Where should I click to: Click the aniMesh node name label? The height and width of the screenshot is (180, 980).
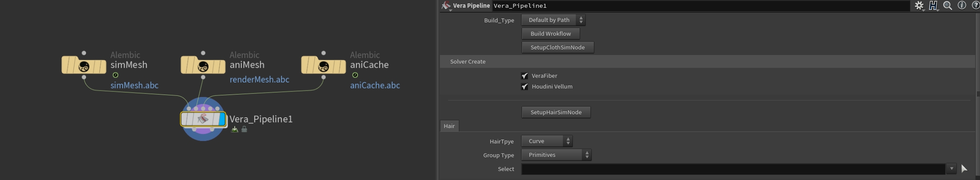(247, 65)
